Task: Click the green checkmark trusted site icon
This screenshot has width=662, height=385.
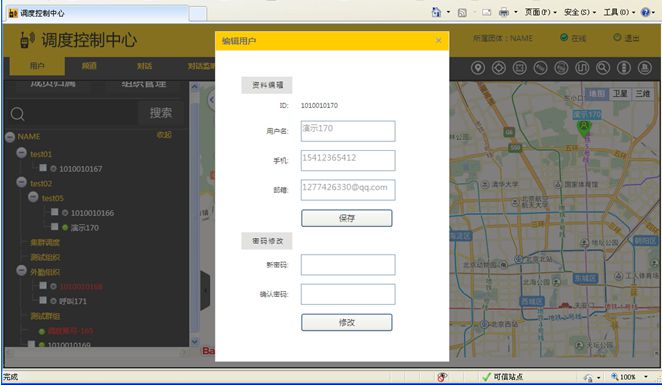Action: pyautogui.click(x=486, y=377)
